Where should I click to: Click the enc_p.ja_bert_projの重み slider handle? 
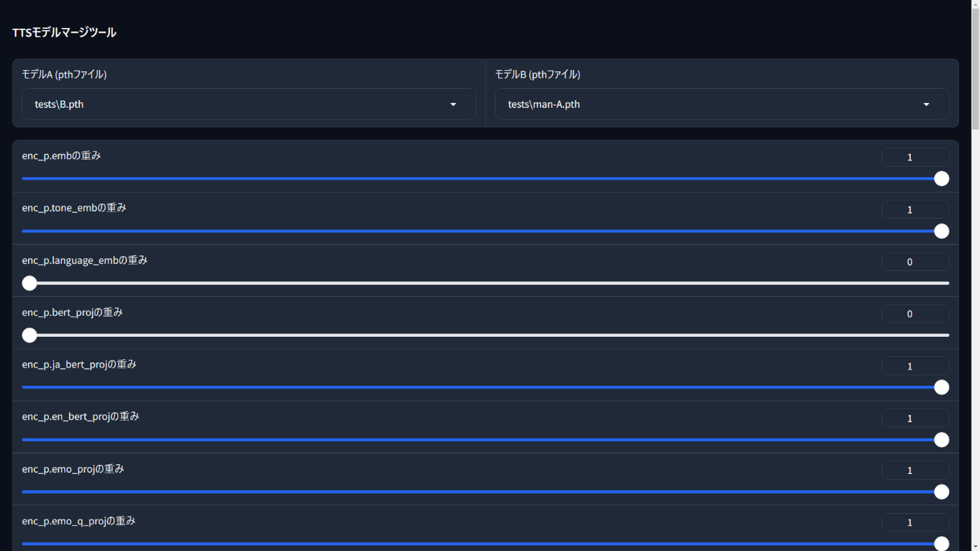[x=941, y=387]
